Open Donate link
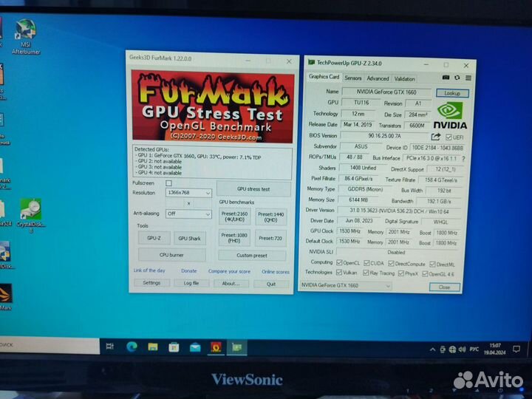The height and width of the screenshot is (399, 532). 189,270
